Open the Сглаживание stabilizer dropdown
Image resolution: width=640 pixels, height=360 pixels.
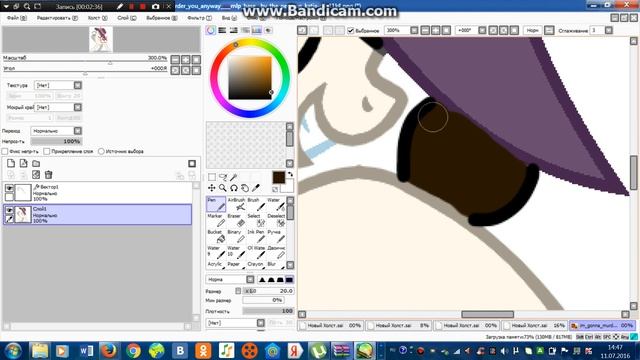point(609,31)
